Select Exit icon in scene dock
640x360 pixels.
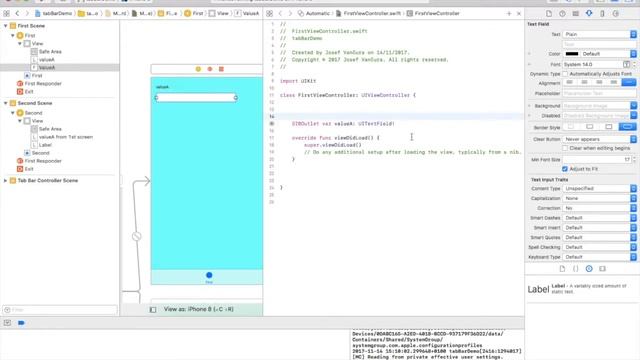pyautogui.click(x=221, y=69)
